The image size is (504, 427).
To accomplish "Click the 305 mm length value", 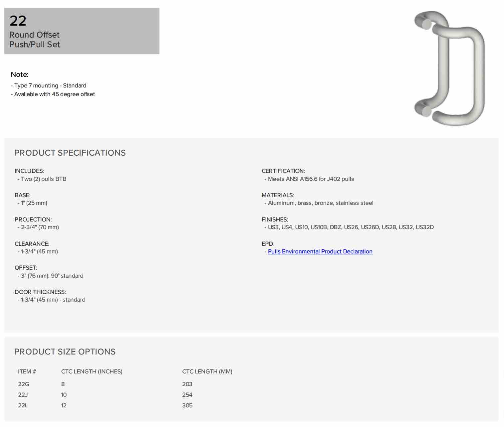I will tap(187, 405).
